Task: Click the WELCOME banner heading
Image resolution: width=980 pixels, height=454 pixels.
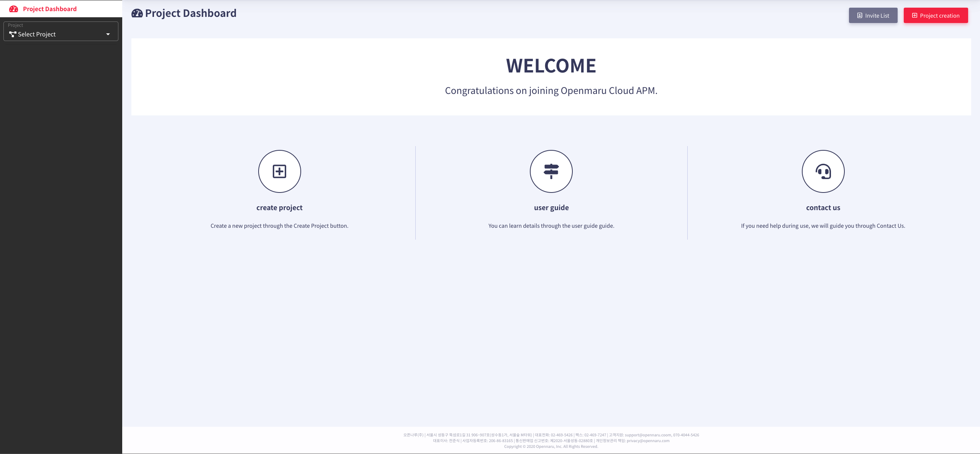Action: (x=551, y=66)
